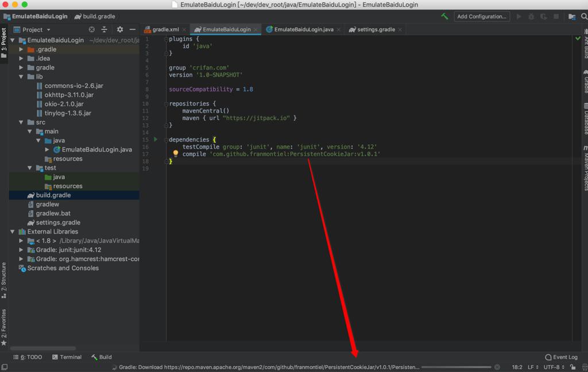
Task: Click the green checkmark inspection indicator
Action: 578,38
